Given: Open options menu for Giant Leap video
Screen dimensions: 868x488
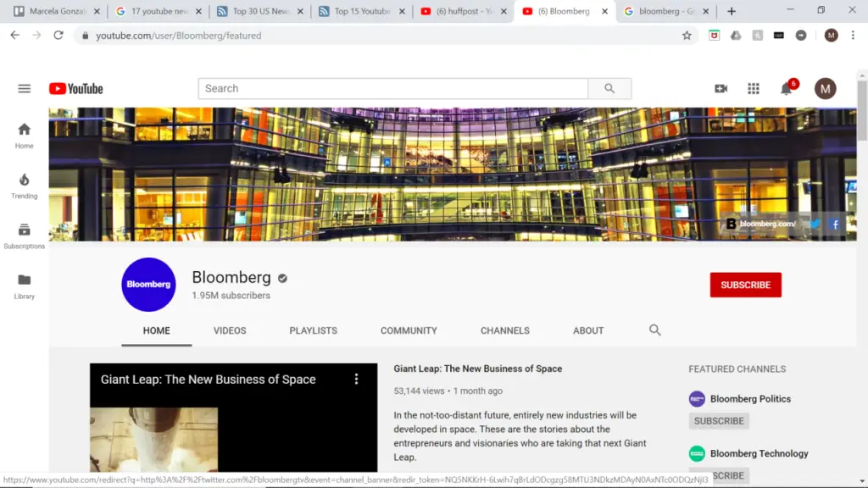Looking at the screenshot, I should click(x=356, y=379).
